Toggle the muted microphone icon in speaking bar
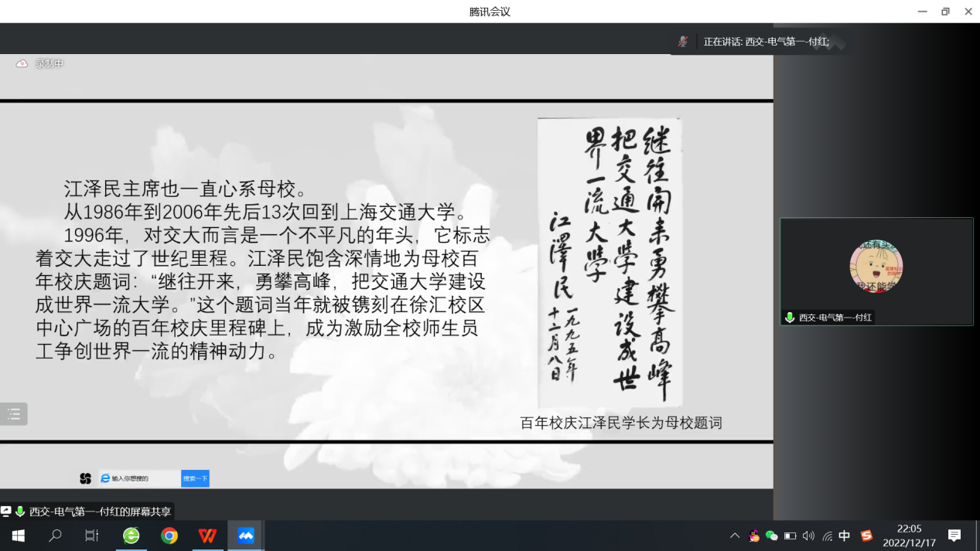 point(683,42)
